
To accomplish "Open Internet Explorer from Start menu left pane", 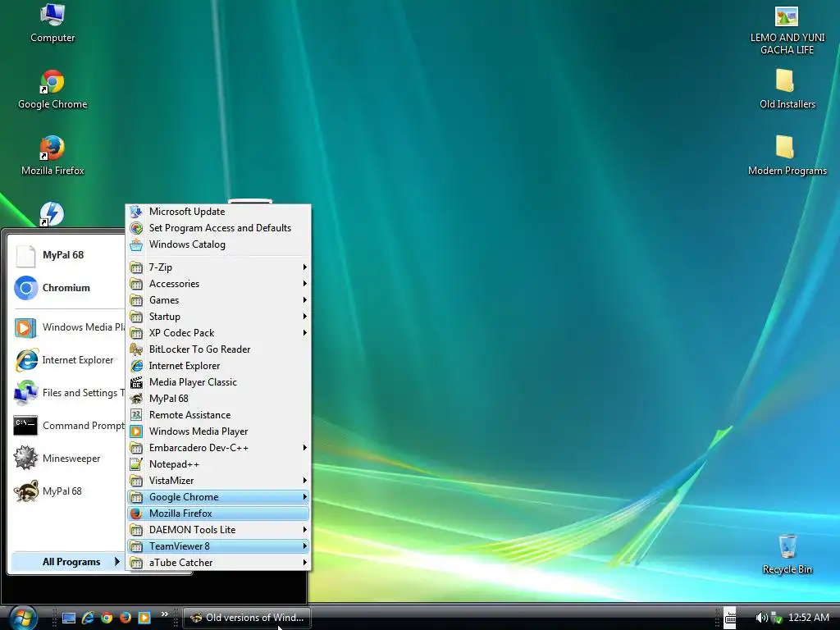I will pos(68,360).
